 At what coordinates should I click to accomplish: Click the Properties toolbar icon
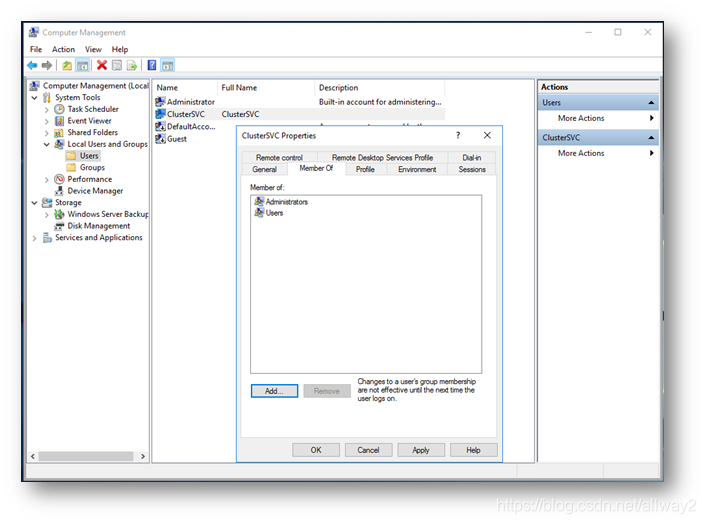pos(117,66)
